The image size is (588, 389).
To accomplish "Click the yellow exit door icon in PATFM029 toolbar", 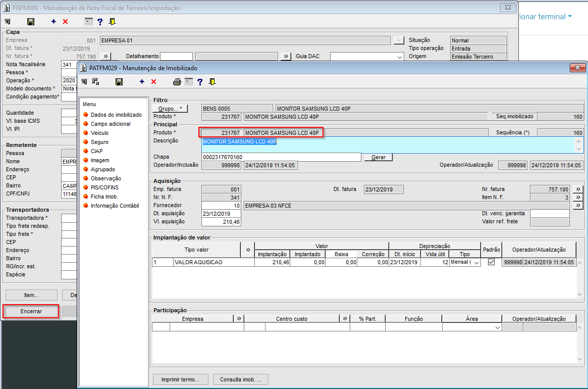I will (x=212, y=82).
